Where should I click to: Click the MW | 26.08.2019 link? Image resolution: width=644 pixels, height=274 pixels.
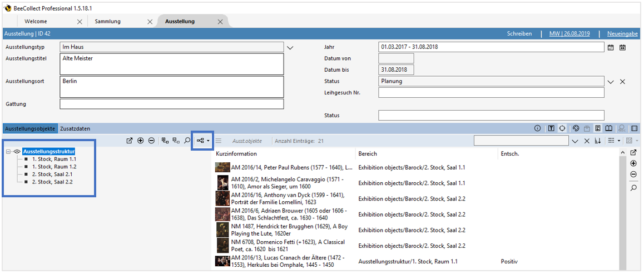[569, 34]
